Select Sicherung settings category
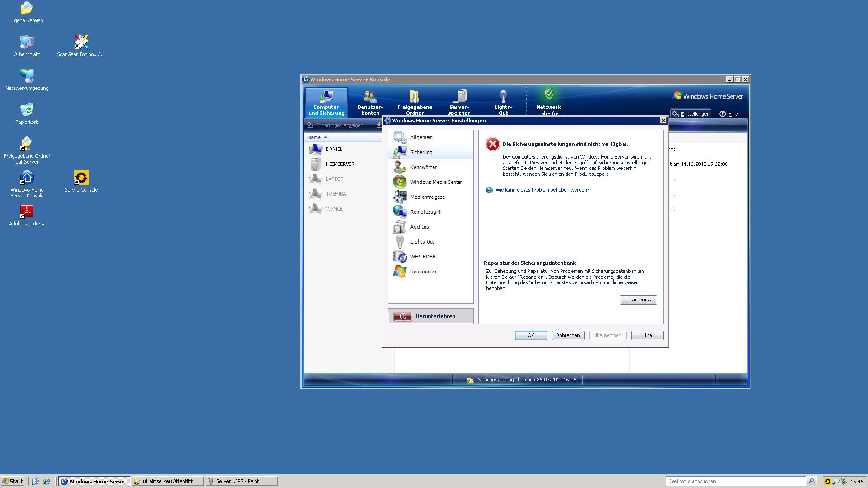This screenshot has height=488, width=868. coord(430,152)
